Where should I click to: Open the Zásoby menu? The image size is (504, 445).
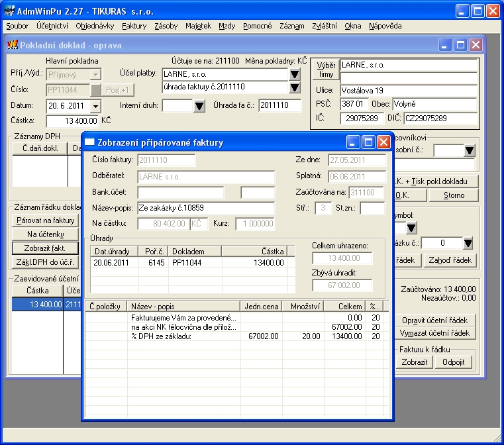point(166,26)
